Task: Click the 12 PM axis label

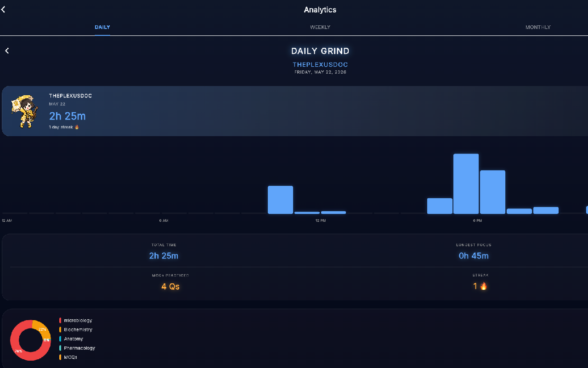Action: tap(321, 221)
